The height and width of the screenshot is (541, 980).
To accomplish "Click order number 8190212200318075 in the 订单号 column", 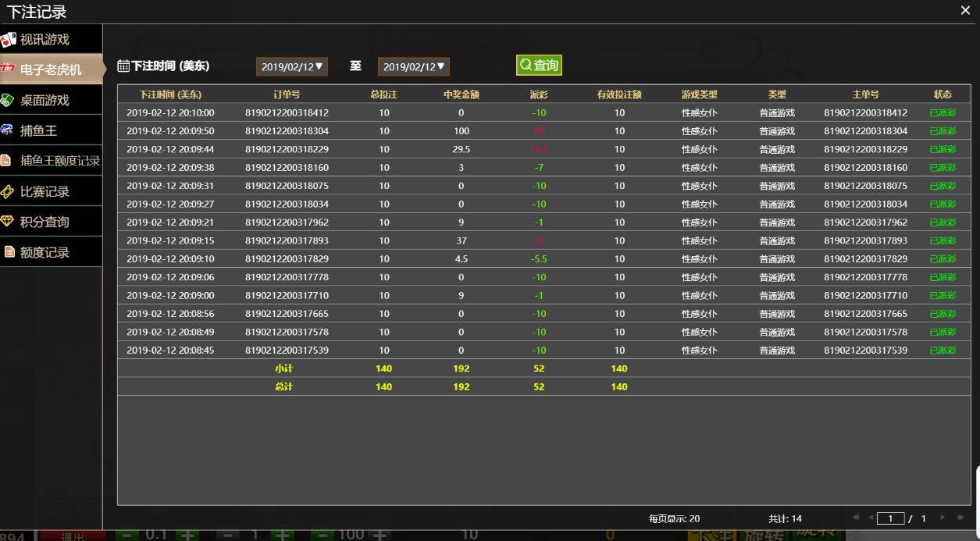I will pos(287,186).
